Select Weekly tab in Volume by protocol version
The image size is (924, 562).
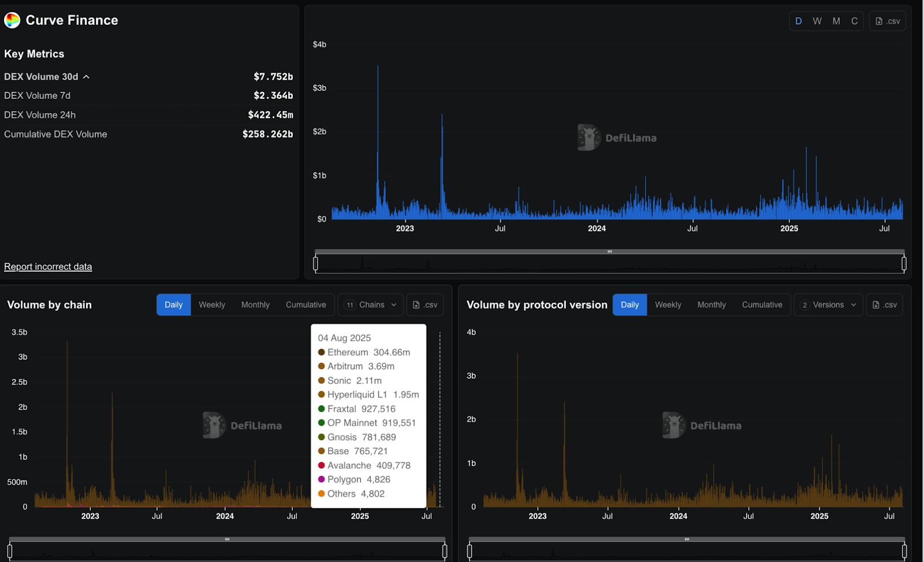click(668, 304)
